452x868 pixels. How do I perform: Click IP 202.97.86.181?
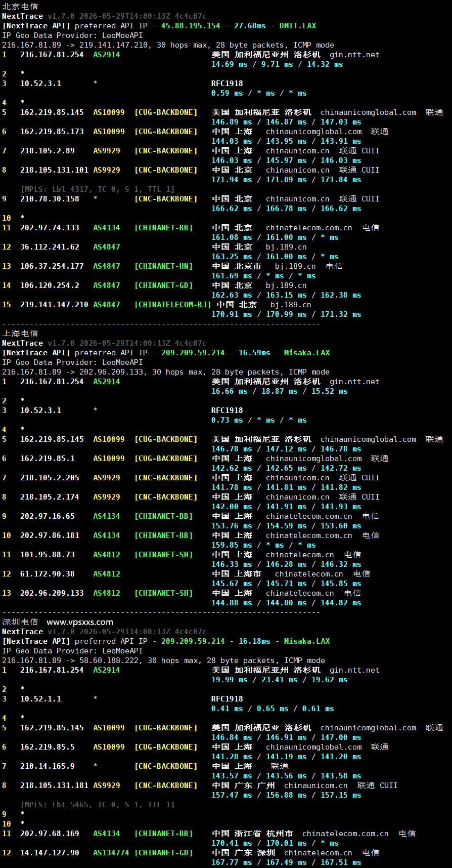pos(50,535)
